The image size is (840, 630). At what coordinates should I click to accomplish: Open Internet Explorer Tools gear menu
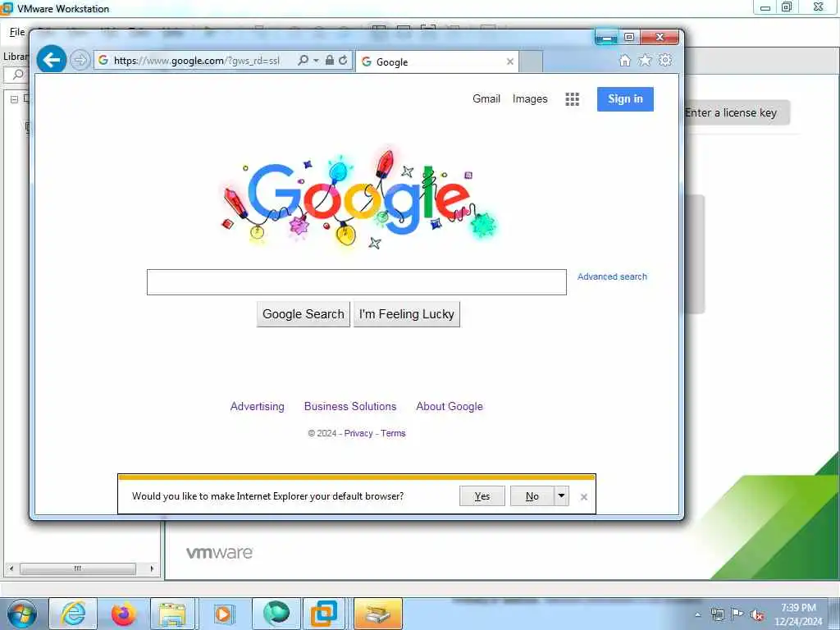pos(664,60)
